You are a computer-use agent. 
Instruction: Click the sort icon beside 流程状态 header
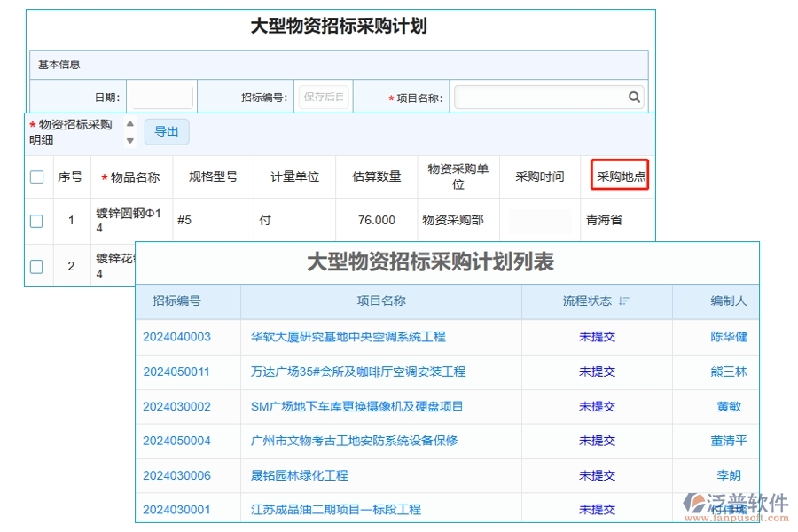(625, 301)
